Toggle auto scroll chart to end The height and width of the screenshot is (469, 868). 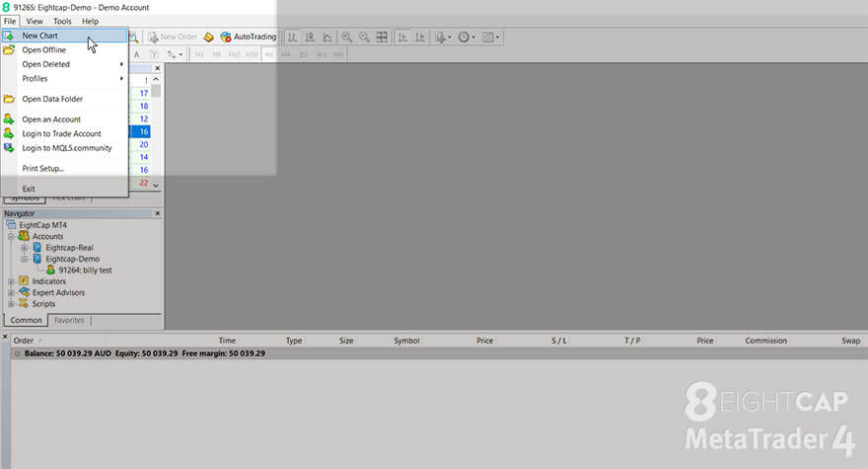click(x=403, y=38)
